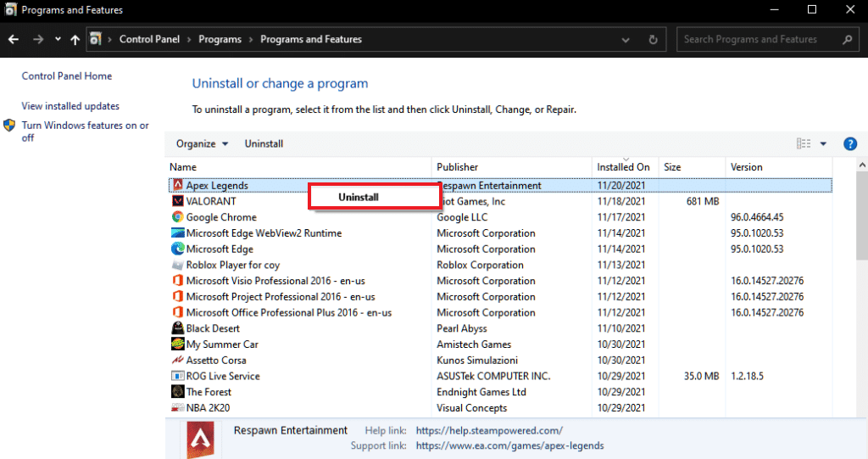Select the Apex Legends icon

(x=177, y=185)
